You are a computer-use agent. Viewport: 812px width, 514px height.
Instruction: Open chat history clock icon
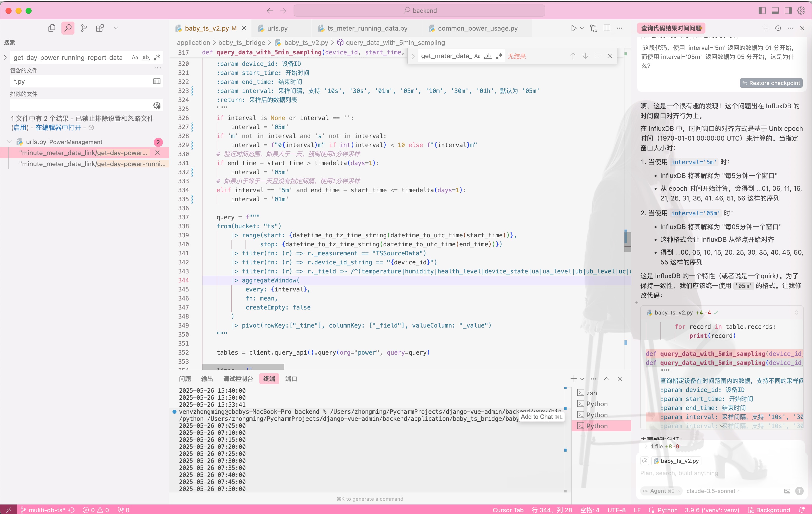(x=778, y=28)
